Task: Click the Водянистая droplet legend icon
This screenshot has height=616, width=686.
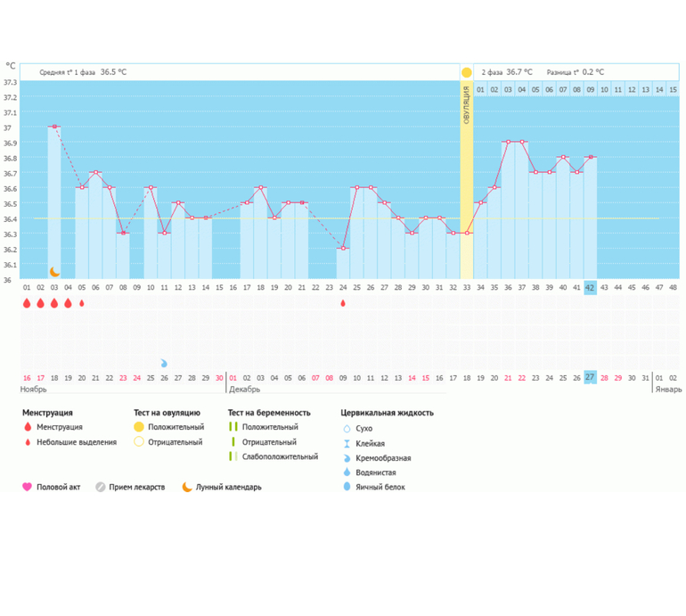Action: (347, 472)
